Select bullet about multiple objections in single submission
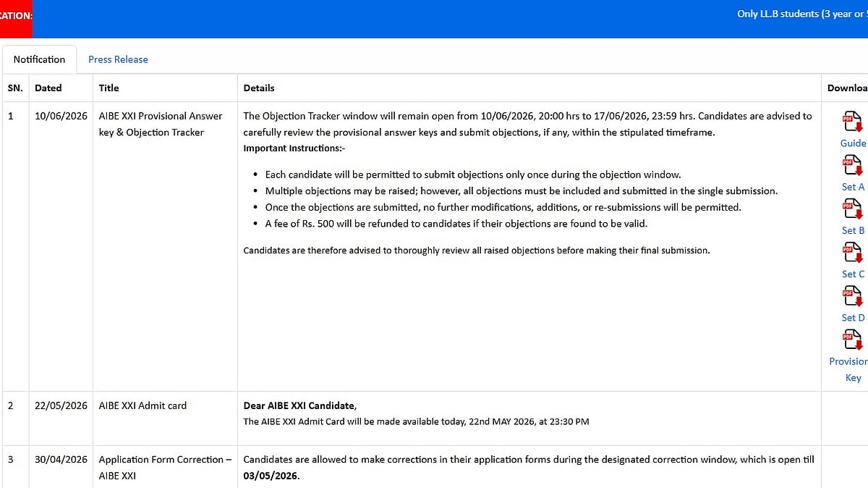Screen dimensions: 868x488 click(x=522, y=191)
